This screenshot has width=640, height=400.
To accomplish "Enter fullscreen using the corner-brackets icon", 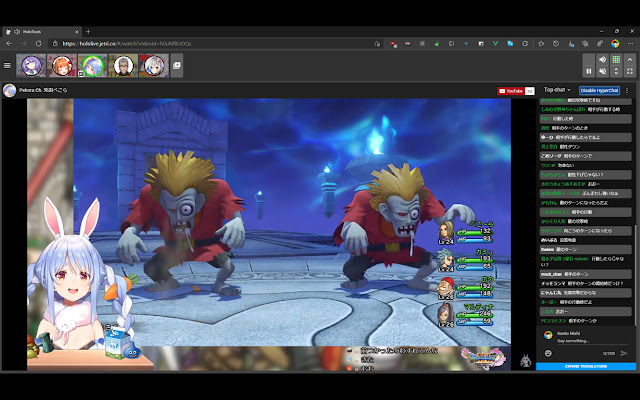I will point(630,71).
